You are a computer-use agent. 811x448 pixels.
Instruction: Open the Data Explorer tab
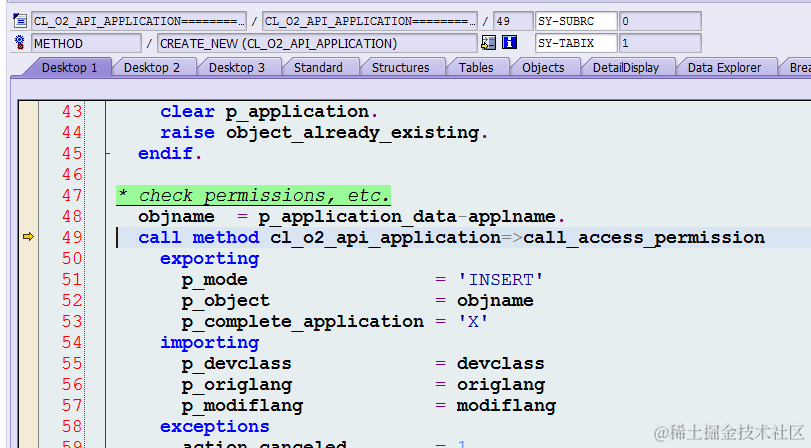[724, 68]
